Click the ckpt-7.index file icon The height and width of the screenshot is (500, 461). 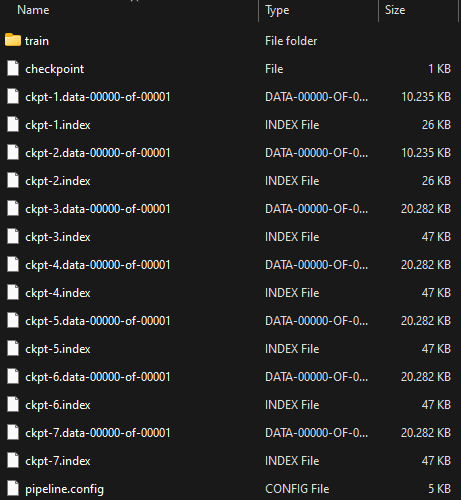[13, 461]
